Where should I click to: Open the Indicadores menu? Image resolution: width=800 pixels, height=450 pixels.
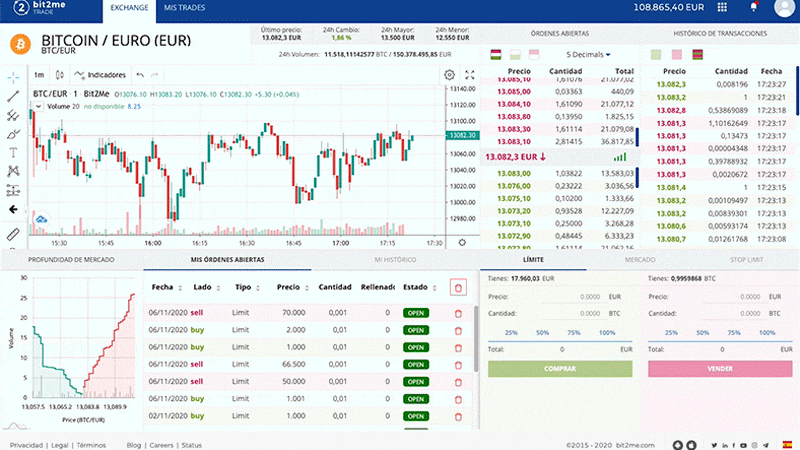pos(100,75)
